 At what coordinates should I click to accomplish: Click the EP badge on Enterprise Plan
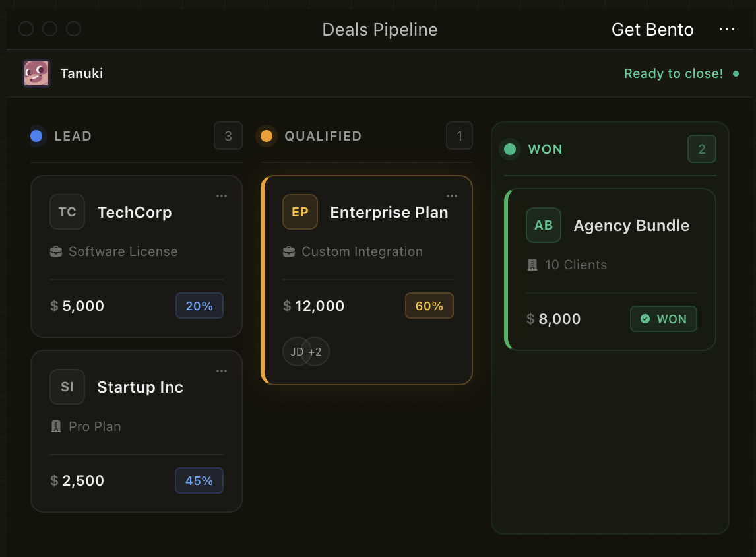tap(300, 212)
